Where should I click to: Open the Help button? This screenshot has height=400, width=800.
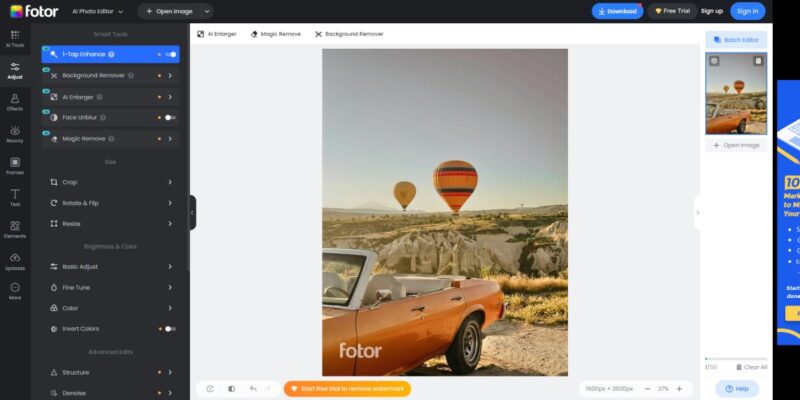click(737, 389)
